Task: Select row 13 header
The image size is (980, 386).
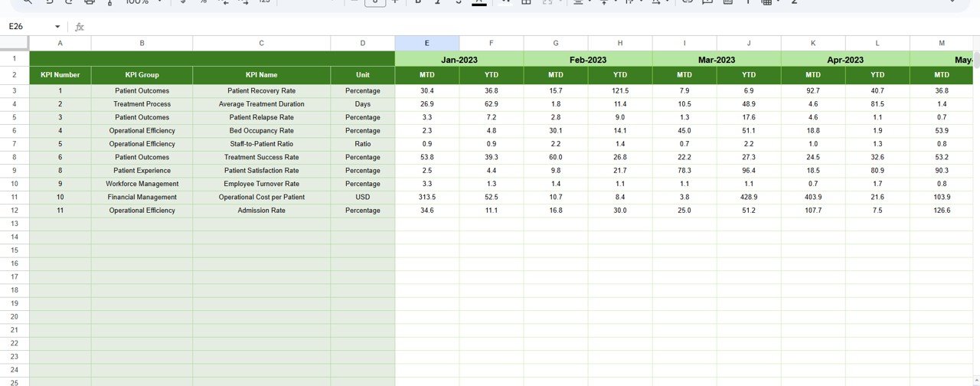Action: coord(15,224)
